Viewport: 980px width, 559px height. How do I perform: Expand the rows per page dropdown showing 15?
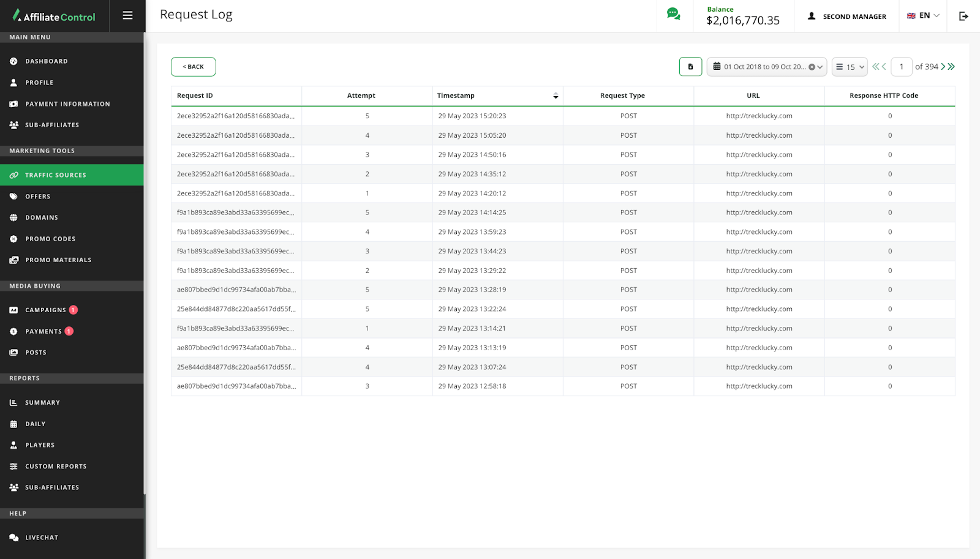(850, 67)
